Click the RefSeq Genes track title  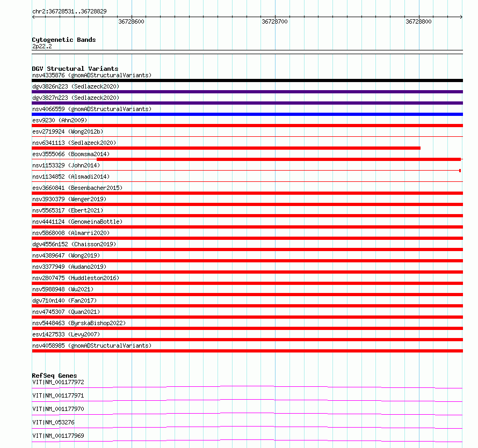click(x=54, y=376)
